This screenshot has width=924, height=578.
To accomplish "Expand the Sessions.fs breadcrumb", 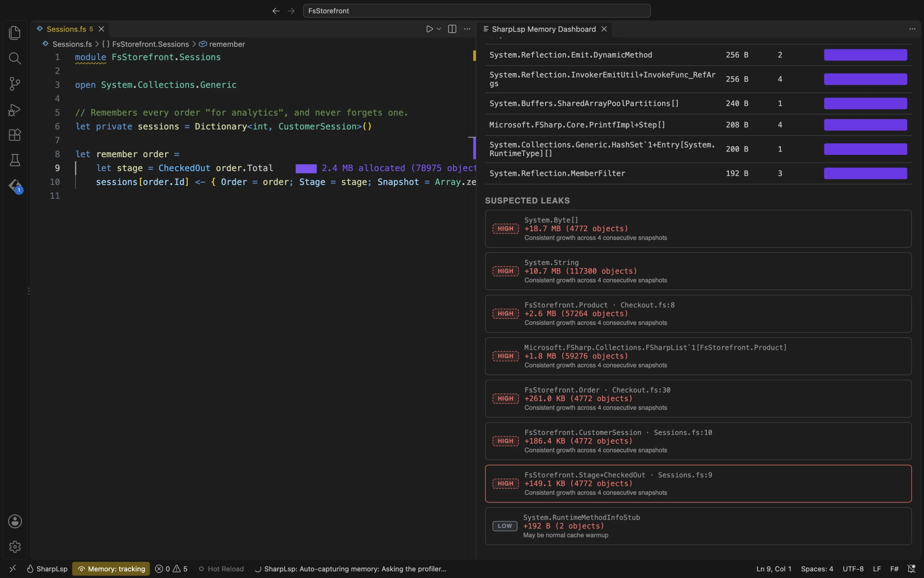I will pos(67,44).
